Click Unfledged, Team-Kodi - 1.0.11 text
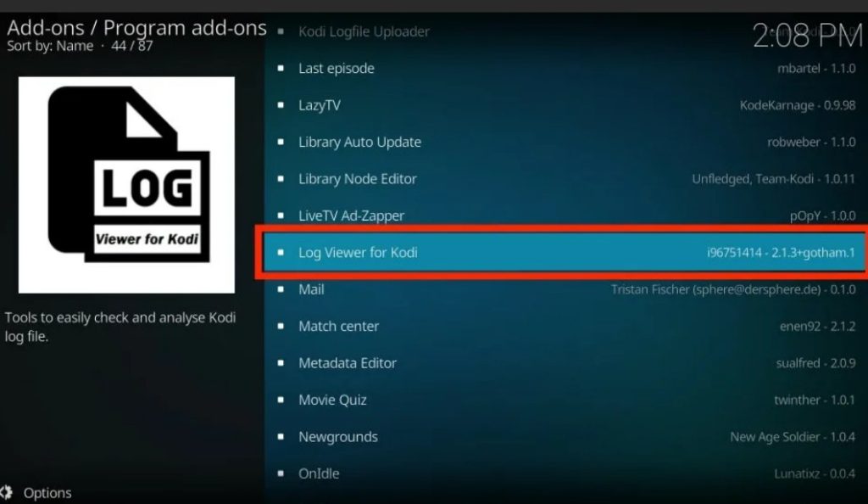Image resolution: width=868 pixels, height=504 pixels. pos(773,179)
